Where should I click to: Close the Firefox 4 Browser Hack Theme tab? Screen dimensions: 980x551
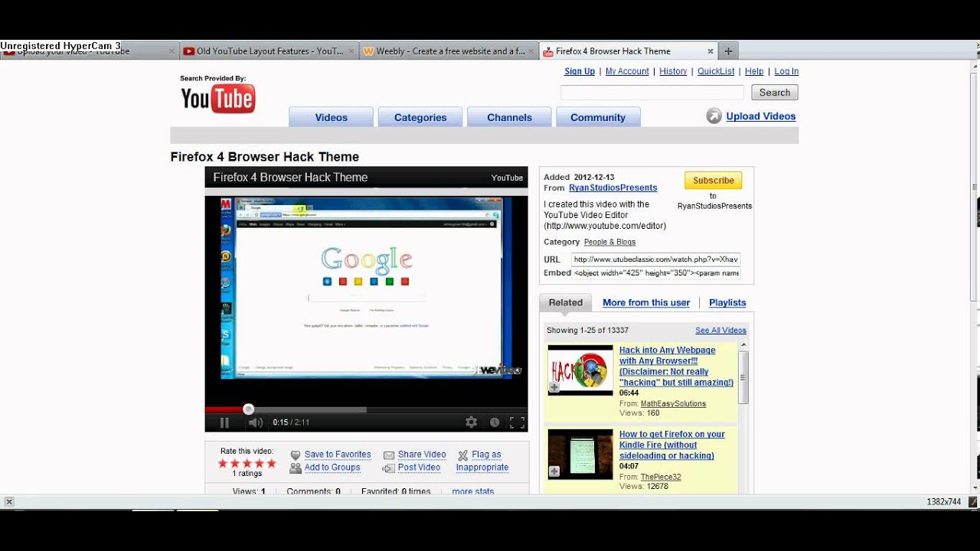pos(710,51)
